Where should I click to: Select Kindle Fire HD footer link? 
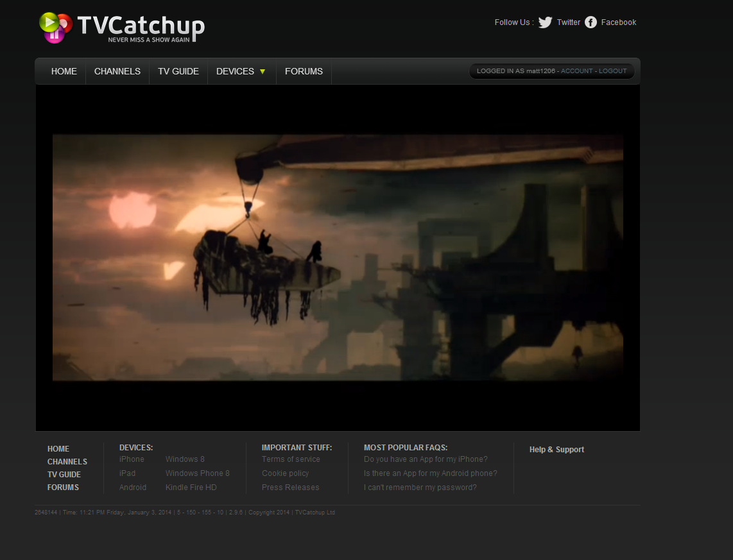pos(191,488)
